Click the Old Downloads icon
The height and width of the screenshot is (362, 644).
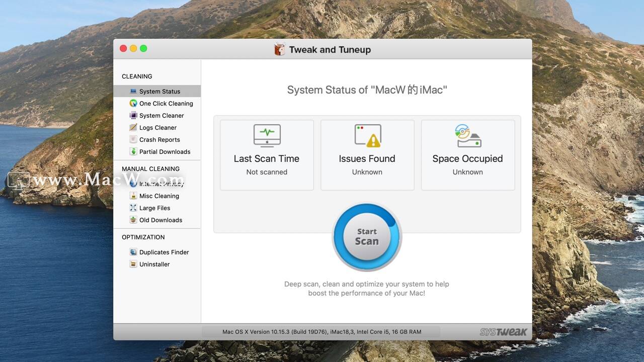pyautogui.click(x=133, y=220)
